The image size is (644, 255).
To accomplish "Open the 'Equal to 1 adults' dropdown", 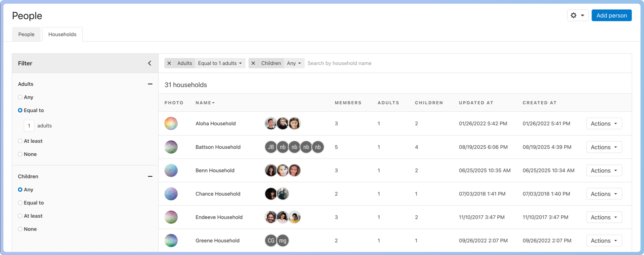I will (x=220, y=63).
